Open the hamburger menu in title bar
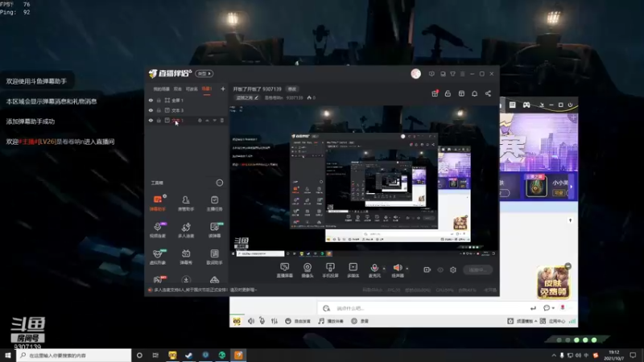This screenshot has width=644, height=362. [462, 74]
